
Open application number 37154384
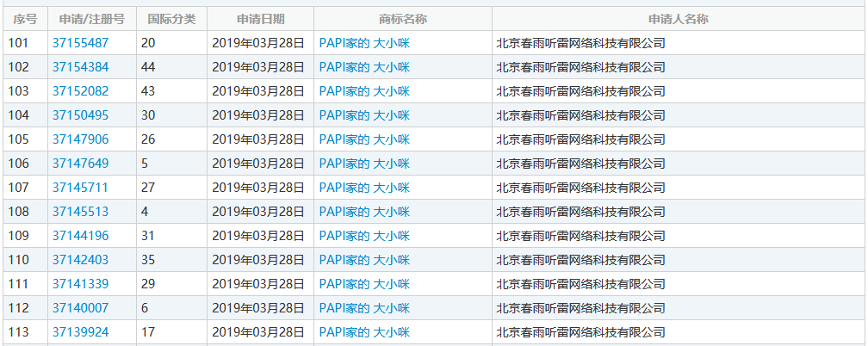pos(80,67)
